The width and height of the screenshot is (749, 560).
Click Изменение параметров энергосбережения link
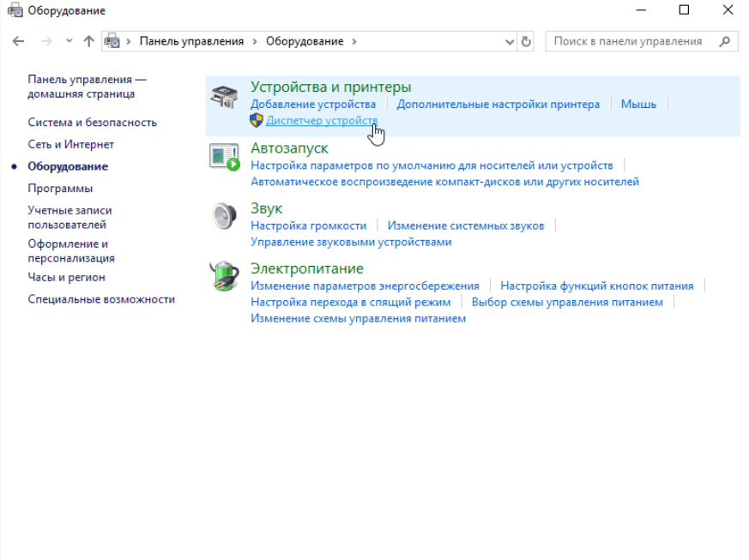point(365,286)
